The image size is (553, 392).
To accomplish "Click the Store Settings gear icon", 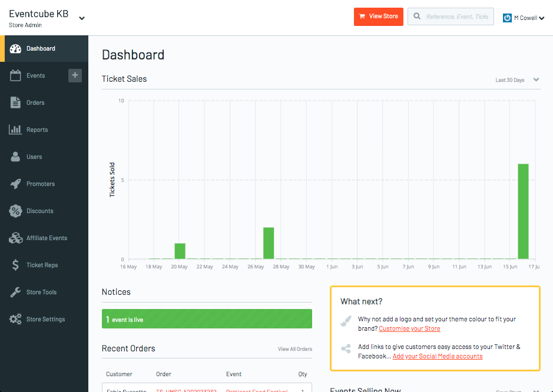I will coord(16,319).
